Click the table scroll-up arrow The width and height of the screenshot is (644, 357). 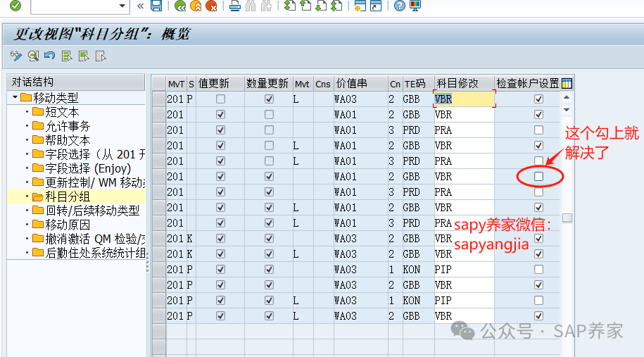pos(567,97)
